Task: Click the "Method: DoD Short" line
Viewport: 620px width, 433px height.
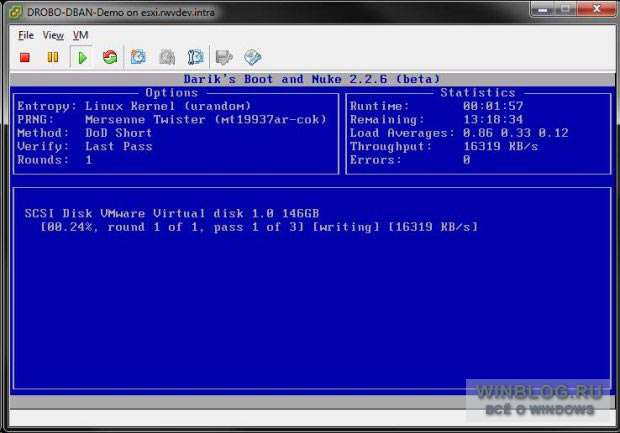Action: (85, 133)
